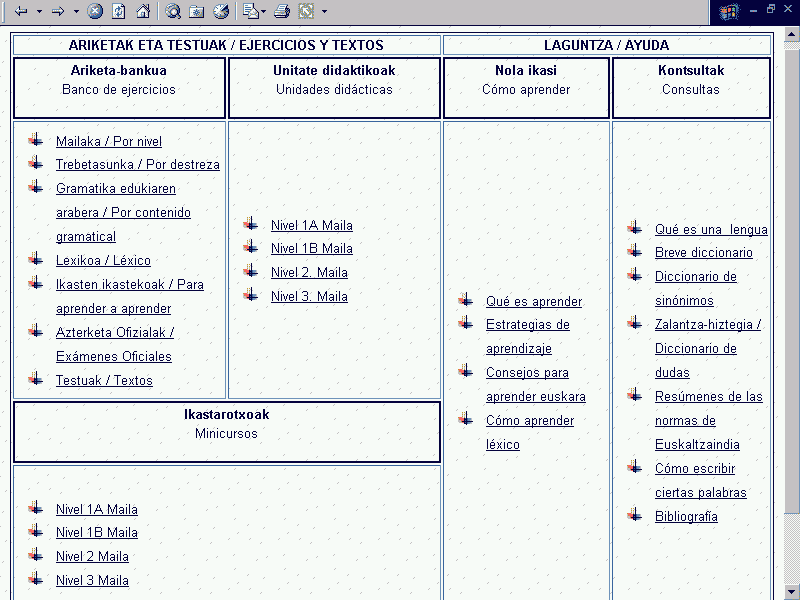
Task: Open Resúmenes de las normas de Euskaltzaindia
Action: tap(709, 420)
